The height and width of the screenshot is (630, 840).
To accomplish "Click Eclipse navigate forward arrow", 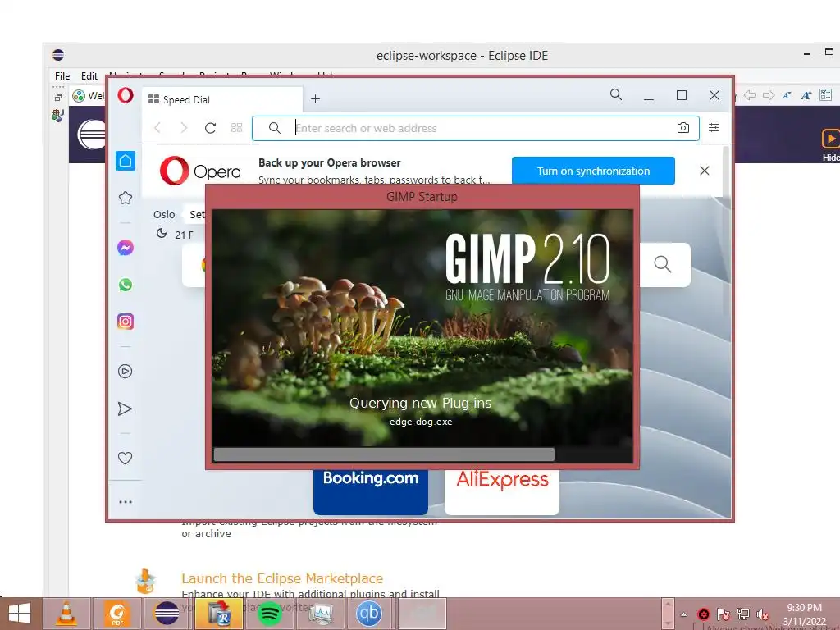I will pyautogui.click(x=769, y=95).
